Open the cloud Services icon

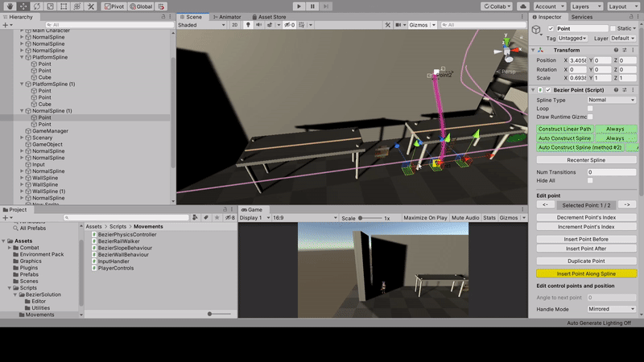pos(522,6)
